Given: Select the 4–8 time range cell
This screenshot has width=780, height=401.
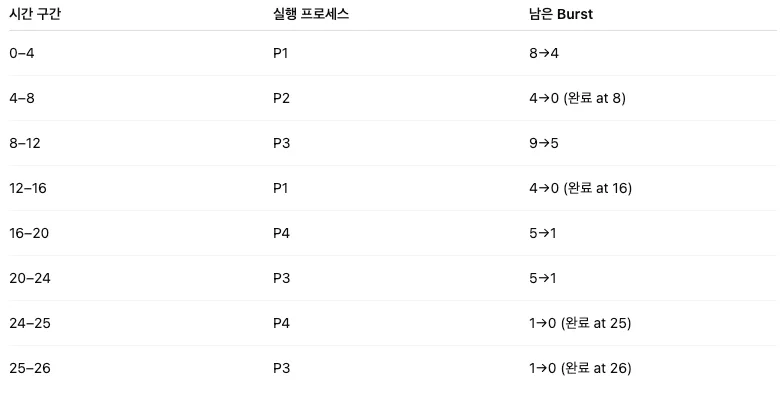Looking at the screenshot, I should point(22,98).
